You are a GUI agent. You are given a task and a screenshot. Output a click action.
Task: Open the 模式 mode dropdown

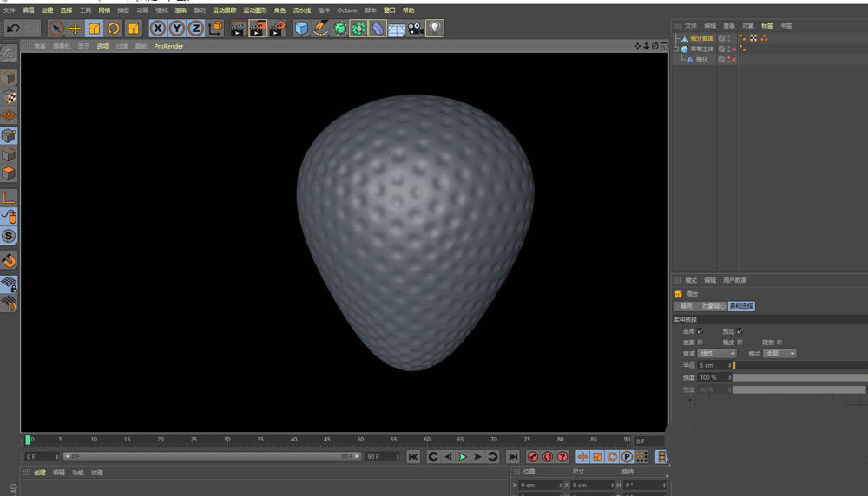pos(779,354)
